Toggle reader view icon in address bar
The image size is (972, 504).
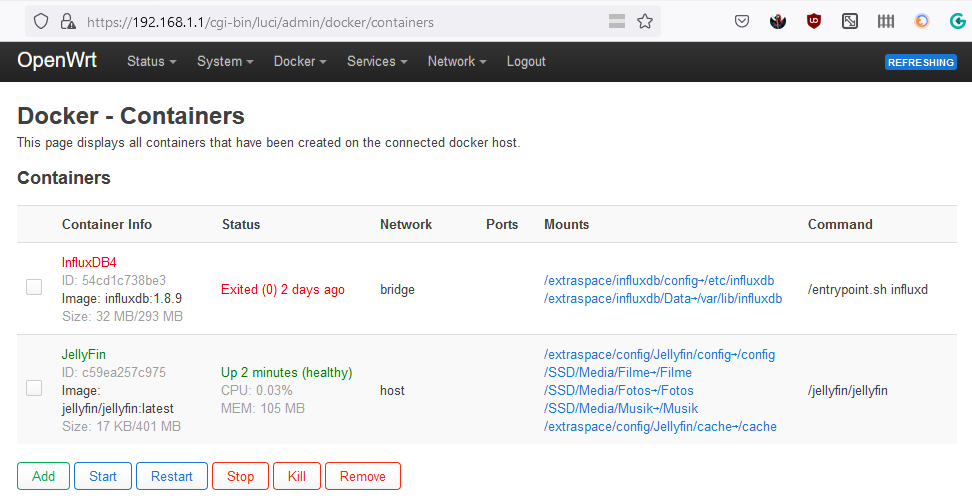coord(617,22)
